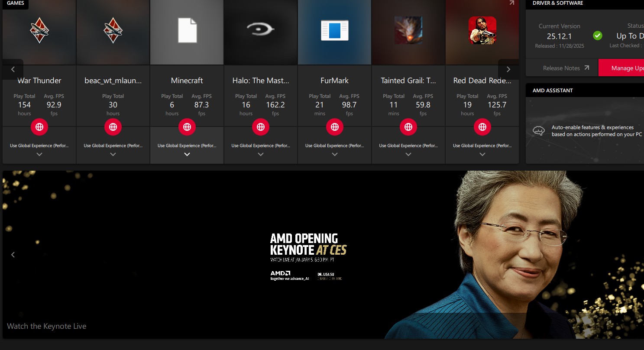The height and width of the screenshot is (350, 644).
Task: Click the Auto-enable features & experiences description
Action: tap(597, 131)
